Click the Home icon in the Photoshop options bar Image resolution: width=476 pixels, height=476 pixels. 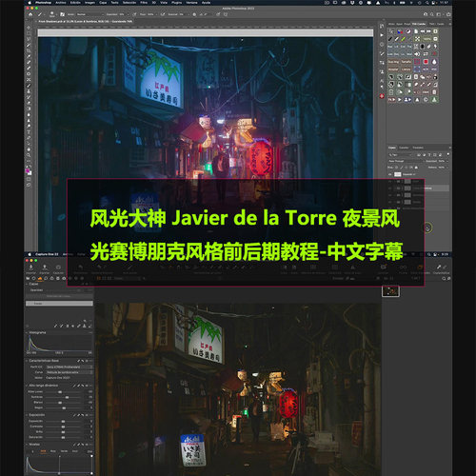click(x=30, y=14)
